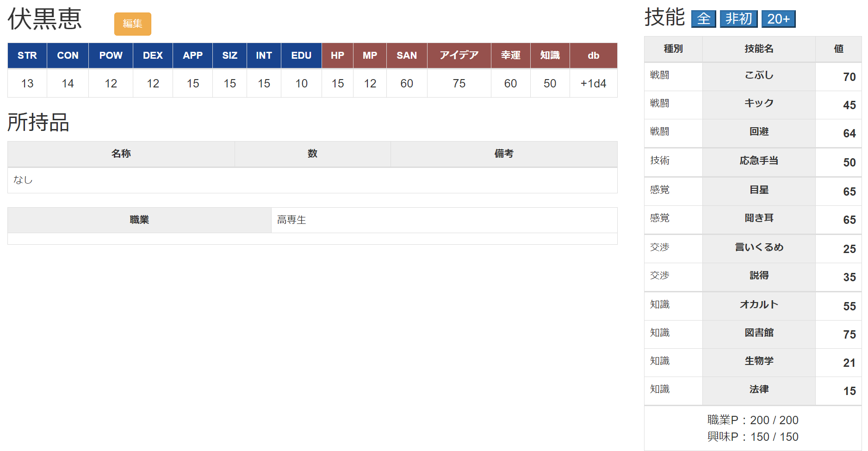Click the 所持品 section heading

pyautogui.click(x=38, y=123)
